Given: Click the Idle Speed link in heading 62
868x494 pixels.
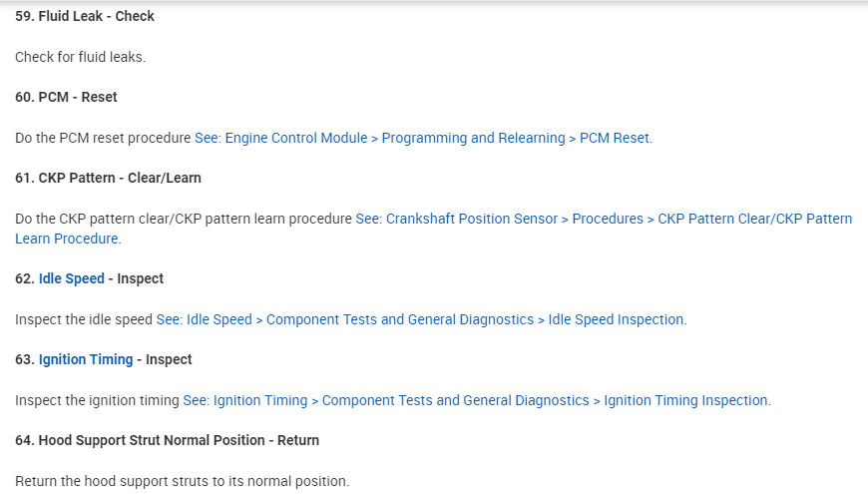Looking at the screenshot, I should [x=71, y=278].
